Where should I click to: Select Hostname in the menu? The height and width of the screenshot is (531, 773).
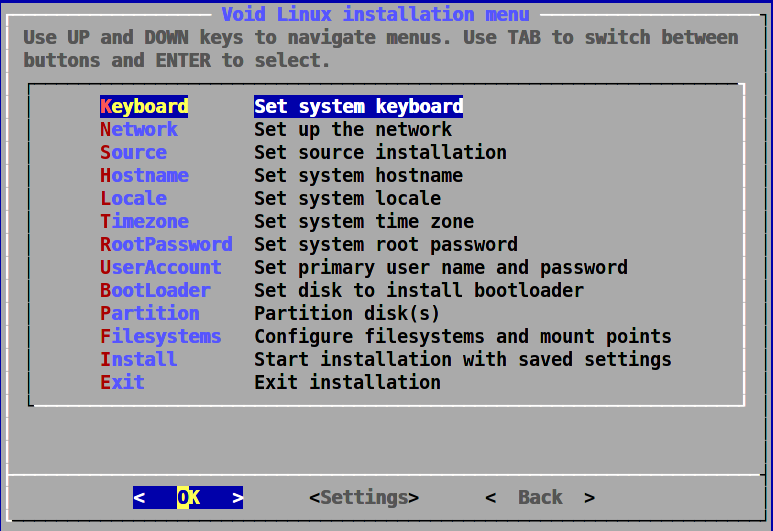144,175
